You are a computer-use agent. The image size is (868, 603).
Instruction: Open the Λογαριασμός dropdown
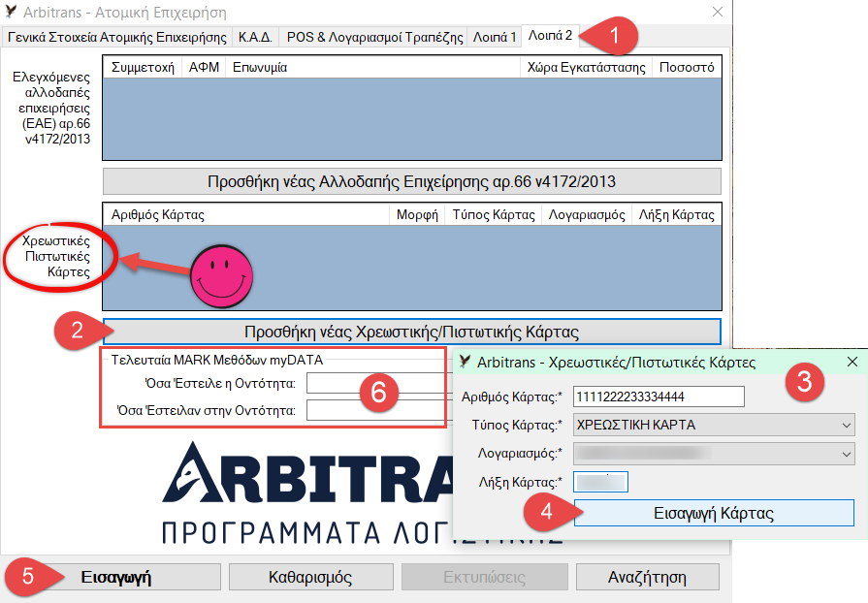click(x=714, y=454)
